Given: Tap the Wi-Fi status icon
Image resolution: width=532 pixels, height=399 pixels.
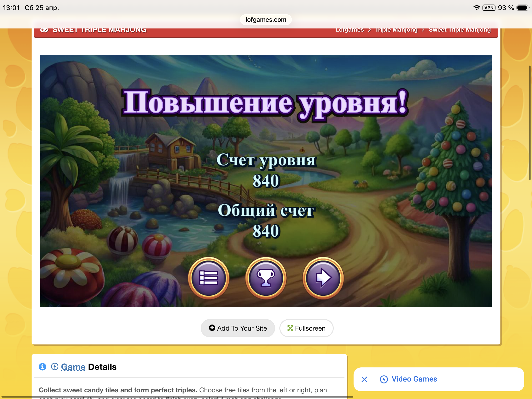Looking at the screenshot, I should pyautogui.click(x=476, y=8).
